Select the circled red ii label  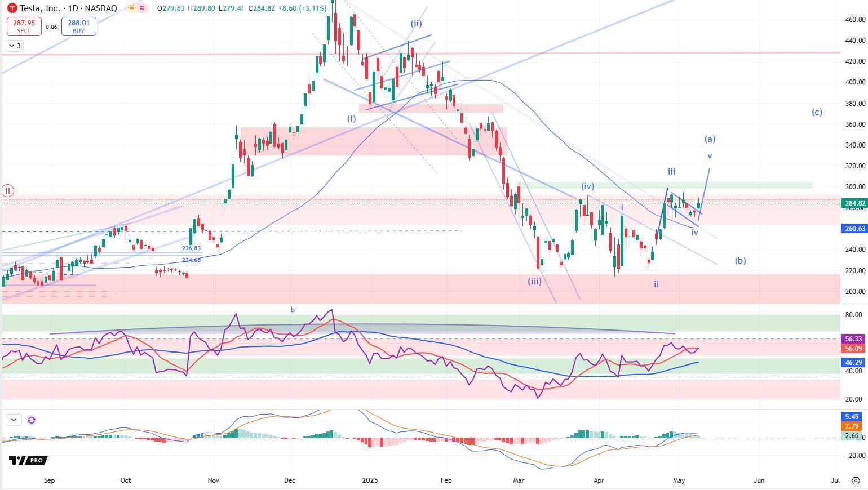pyautogui.click(x=8, y=190)
